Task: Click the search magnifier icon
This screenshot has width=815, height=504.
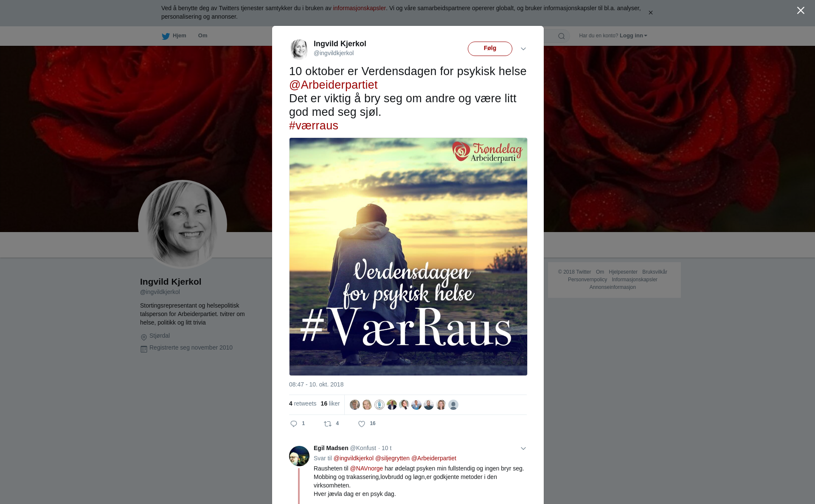Action: click(x=562, y=36)
